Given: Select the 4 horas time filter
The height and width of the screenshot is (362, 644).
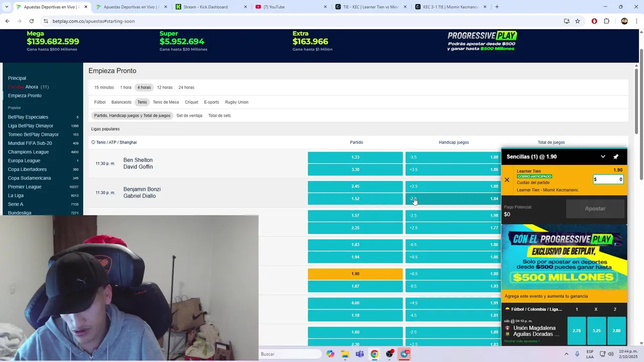Looking at the screenshot, I should [x=144, y=87].
